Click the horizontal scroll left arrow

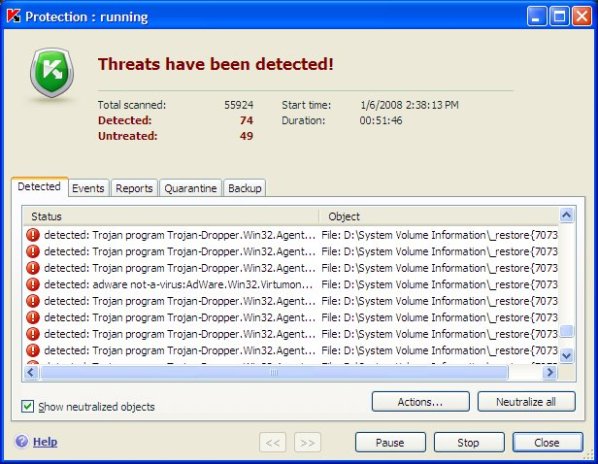point(31,372)
